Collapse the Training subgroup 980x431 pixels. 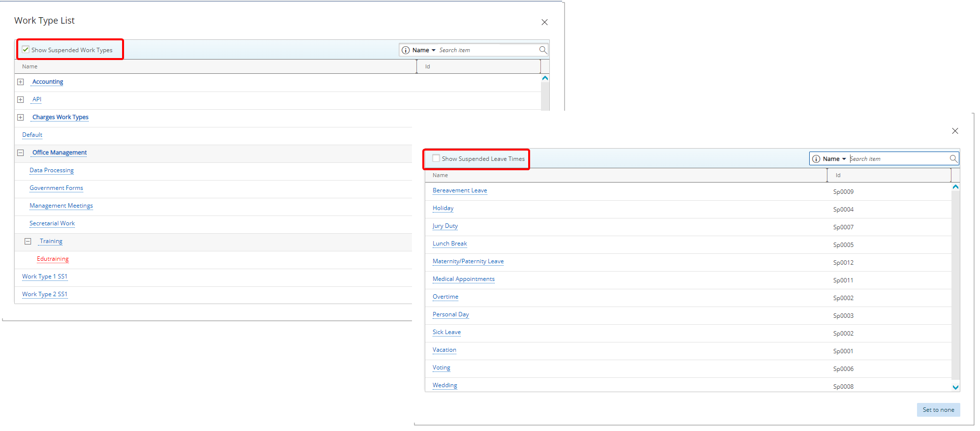tap(28, 241)
